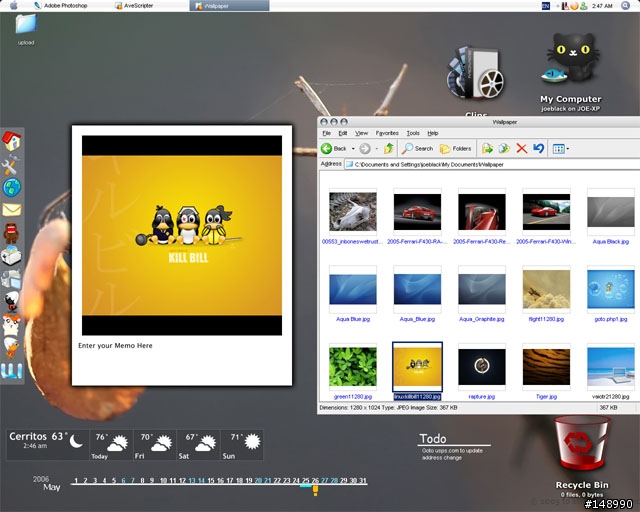Click the hamster character dock icon
Viewport: 640px width, 512px height.
click(x=11, y=325)
